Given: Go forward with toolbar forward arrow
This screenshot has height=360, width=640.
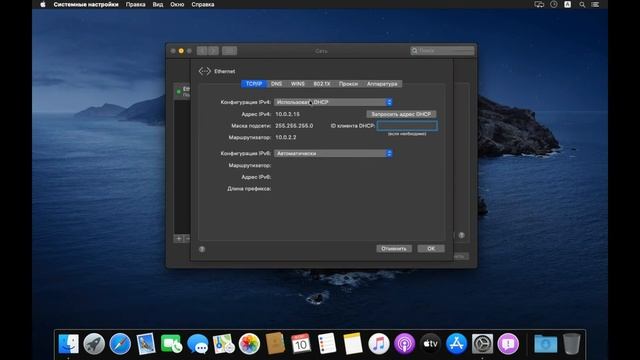Looking at the screenshot, I should point(213,51).
